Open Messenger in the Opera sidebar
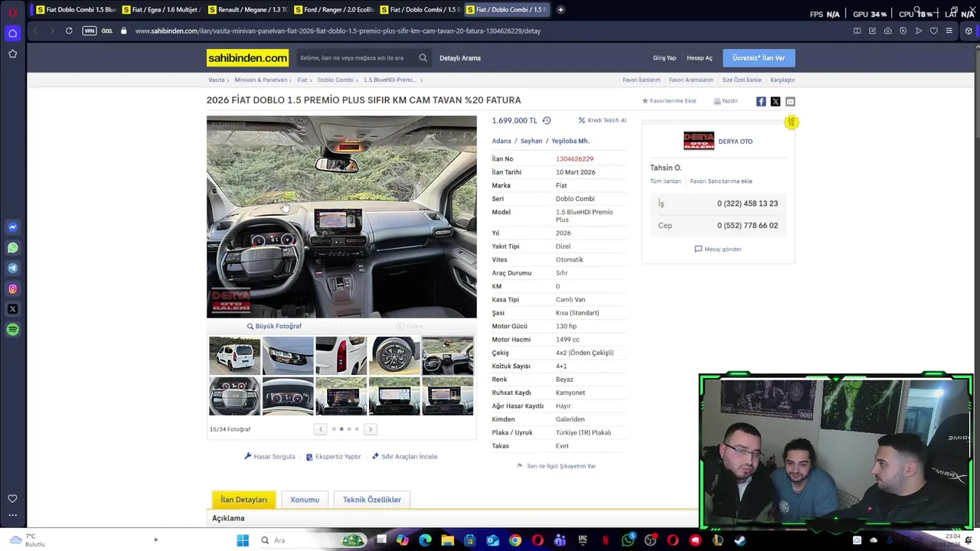 click(12, 227)
